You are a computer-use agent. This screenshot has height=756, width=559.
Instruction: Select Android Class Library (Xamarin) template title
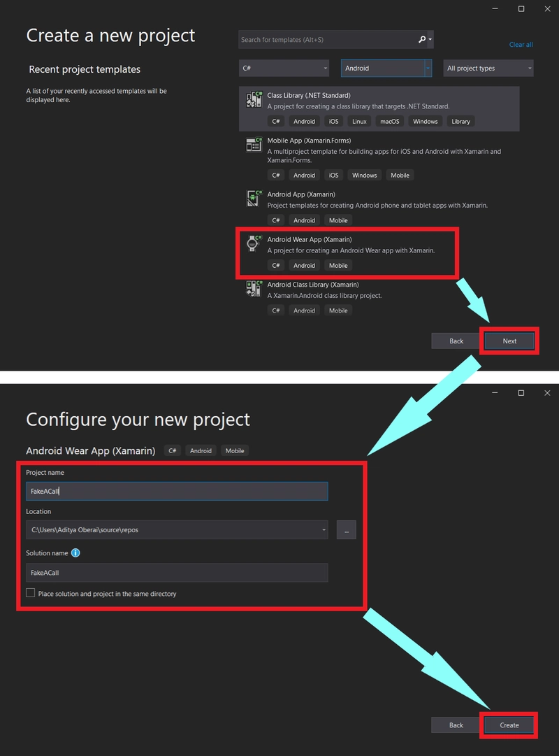click(x=313, y=285)
